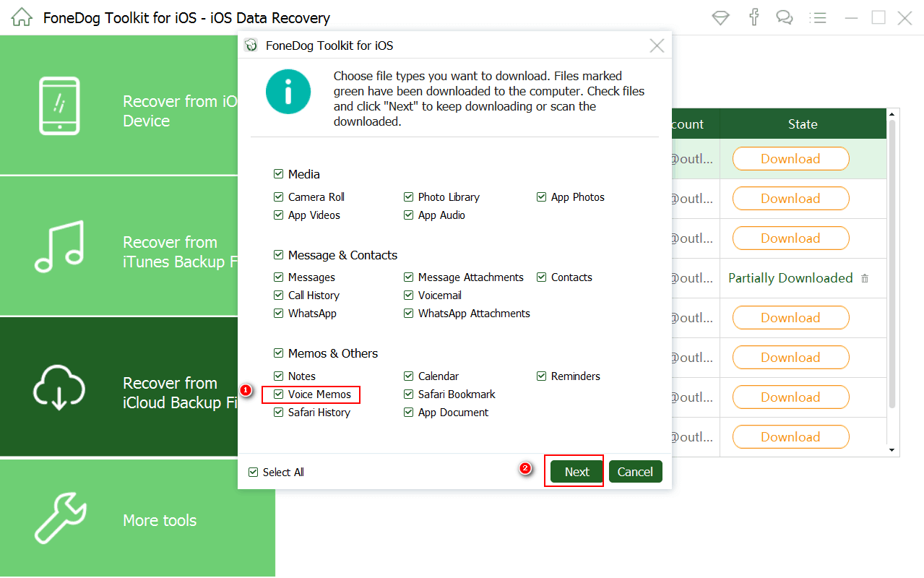This screenshot has width=924, height=578.
Task: Click the Cancel button
Action: click(635, 472)
